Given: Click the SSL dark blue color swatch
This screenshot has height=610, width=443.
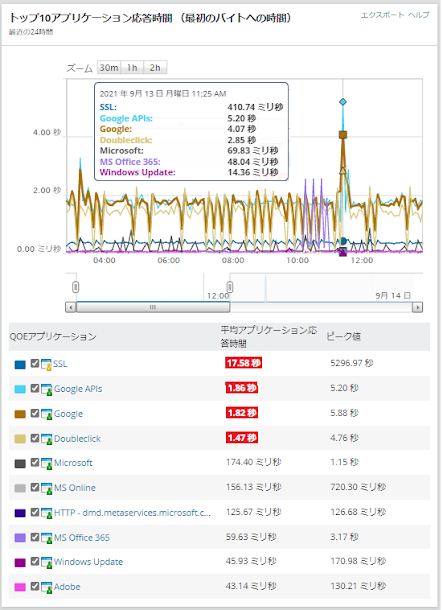Looking at the screenshot, I should coord(20,365).
